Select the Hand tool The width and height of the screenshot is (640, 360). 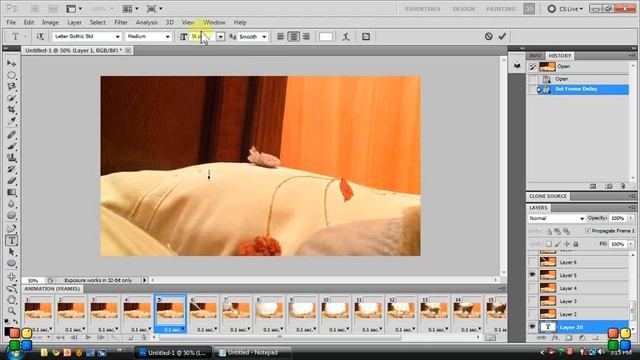pos(11,300)
